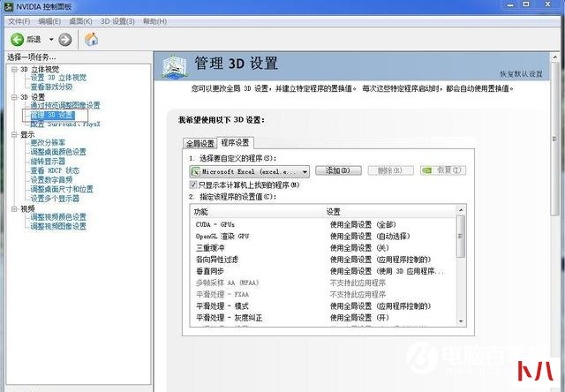Open 调整桌面尺寸和位置 task
The height and width of the screenshot is (392, 565).
(x=62, y=189)
